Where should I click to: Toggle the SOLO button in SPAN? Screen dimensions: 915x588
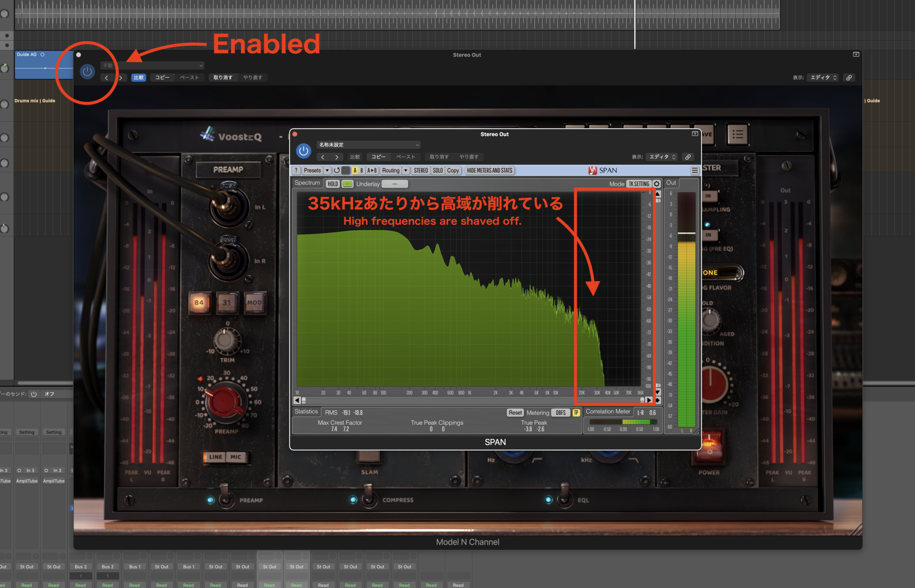(x=438, y=171)
